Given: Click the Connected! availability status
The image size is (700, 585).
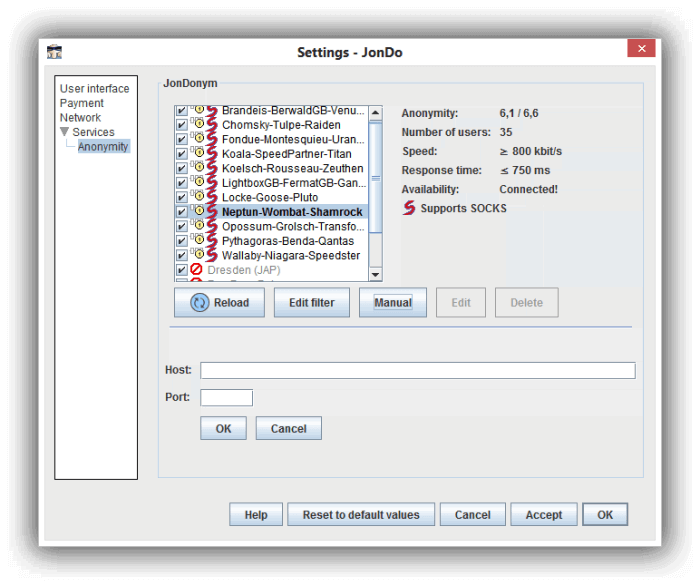Looking at the screenshot, I should tap(529, 189).
